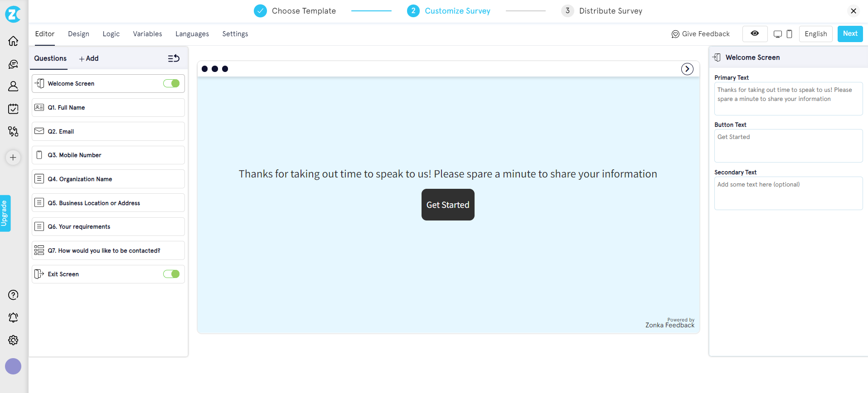
Task: Switch to desktop preview icon
Action: point(778,34)
